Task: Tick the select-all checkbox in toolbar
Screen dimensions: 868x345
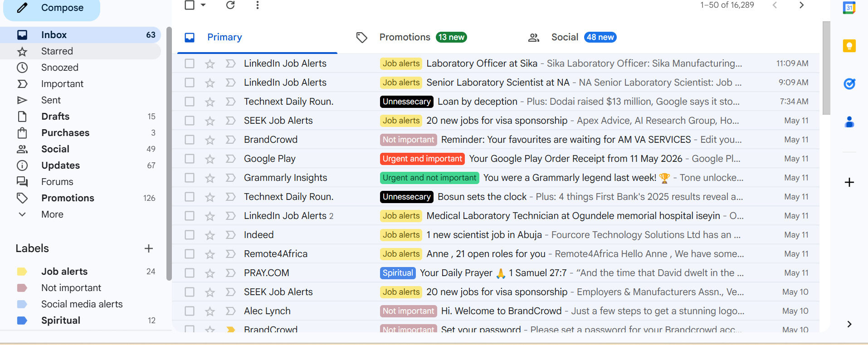Action: click(x=190, y=5)
